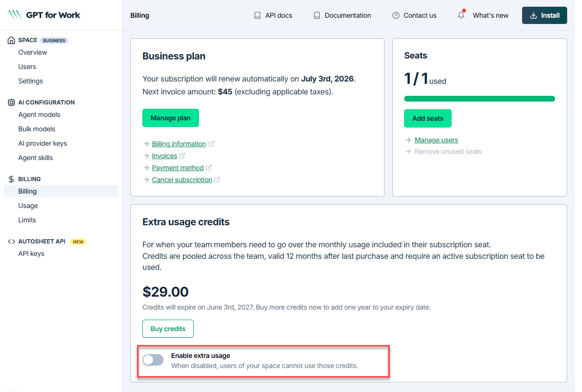The width and height of the screenshot is (582, 392).
Task: Click the Business plan heading
Action: (x=174, y=56)
